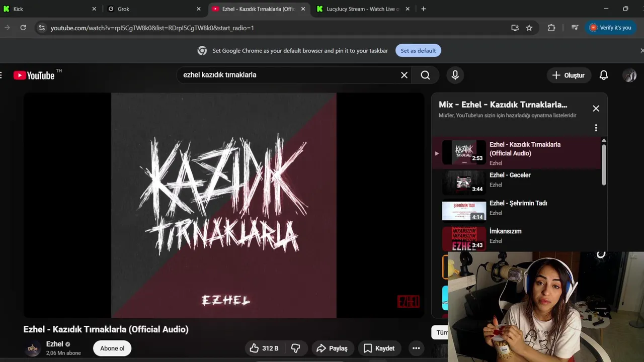Save the video with Kaydet

379,348
